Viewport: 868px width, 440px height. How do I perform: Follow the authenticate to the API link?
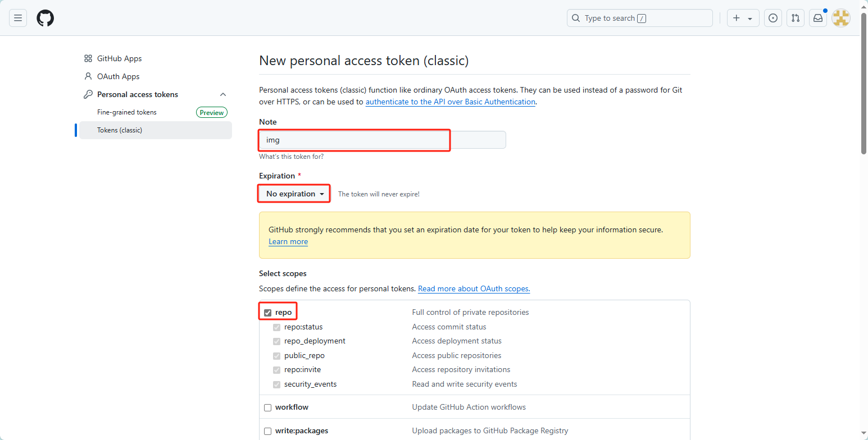451,102
